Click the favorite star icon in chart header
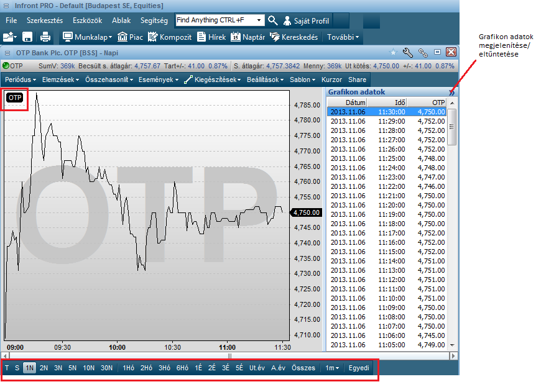The image size is (541, 392). 393,52
